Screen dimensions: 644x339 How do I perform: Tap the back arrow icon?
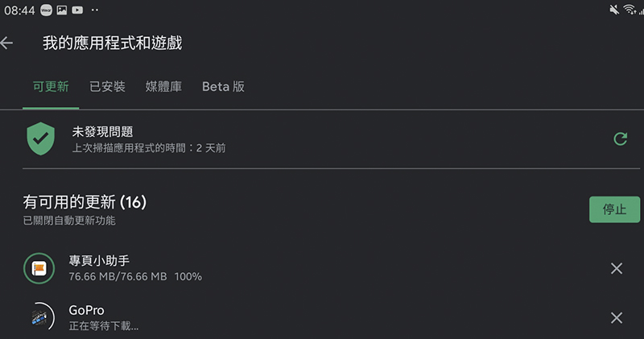pyautogui.click(x=7, y=43)
